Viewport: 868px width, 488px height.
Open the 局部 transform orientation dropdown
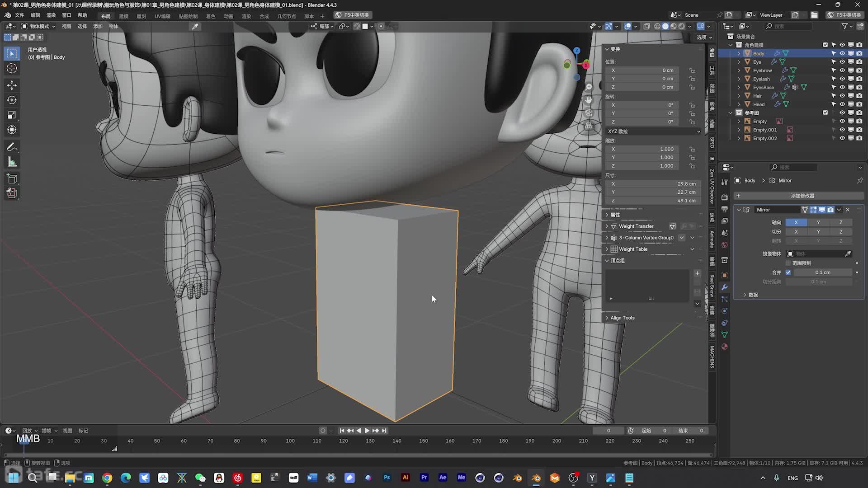(322, 26)
